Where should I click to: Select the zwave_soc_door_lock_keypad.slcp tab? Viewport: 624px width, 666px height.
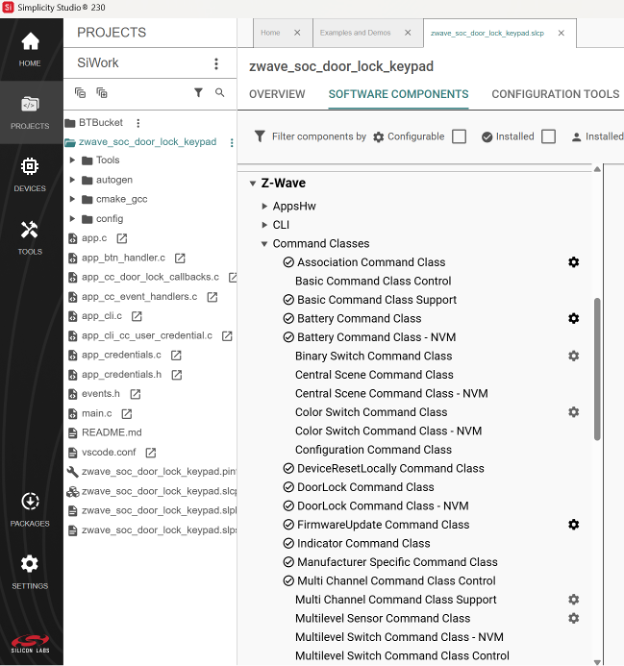(487, 33)
